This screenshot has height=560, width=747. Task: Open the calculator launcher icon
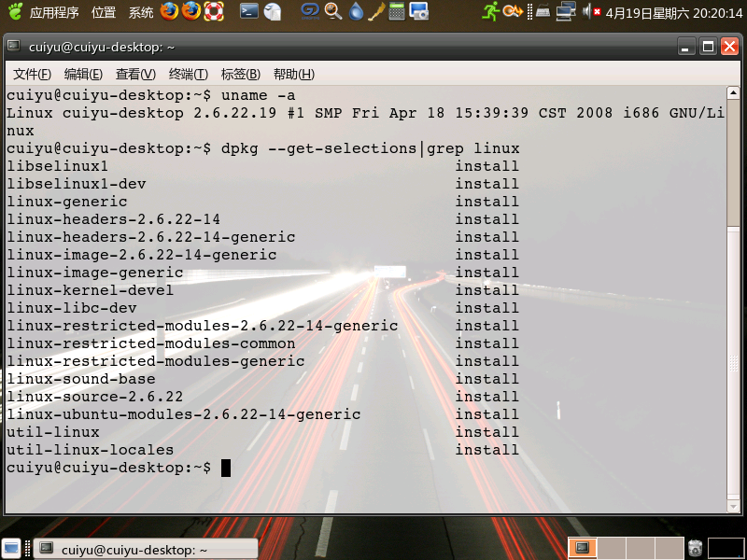[x=396, y=11]
